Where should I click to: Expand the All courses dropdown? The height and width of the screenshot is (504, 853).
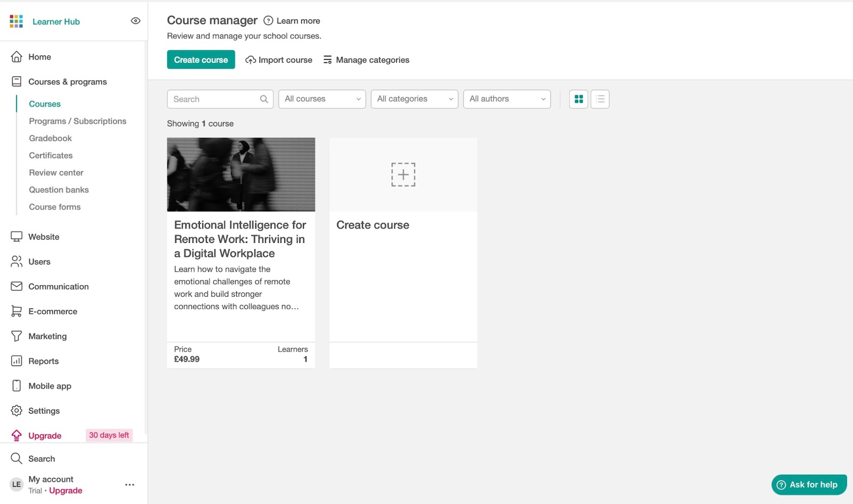[x=322, y=99]
